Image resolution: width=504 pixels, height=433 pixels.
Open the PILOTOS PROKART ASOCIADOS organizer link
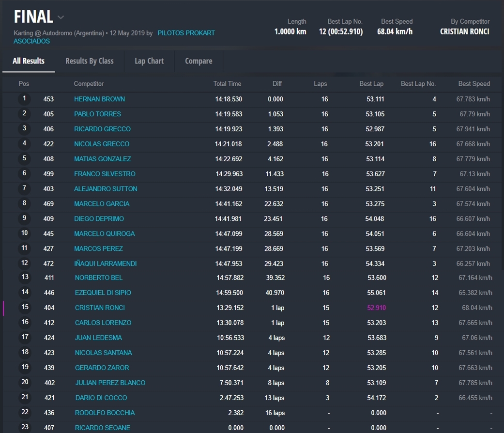coord(186,33)
